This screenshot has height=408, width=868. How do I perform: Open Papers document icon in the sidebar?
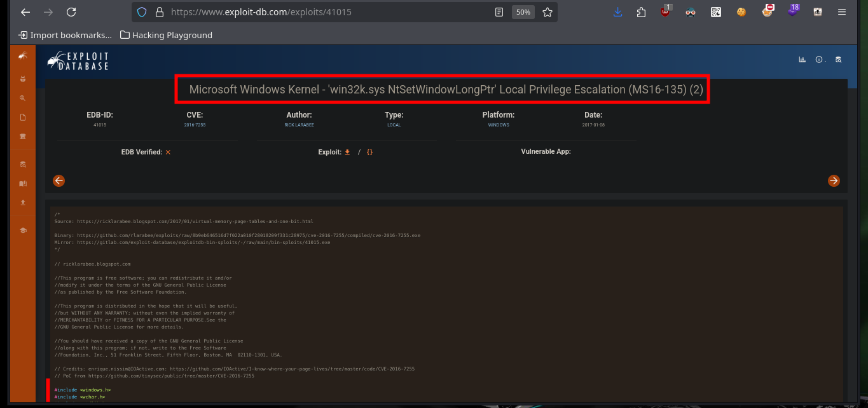click(23, 118)
